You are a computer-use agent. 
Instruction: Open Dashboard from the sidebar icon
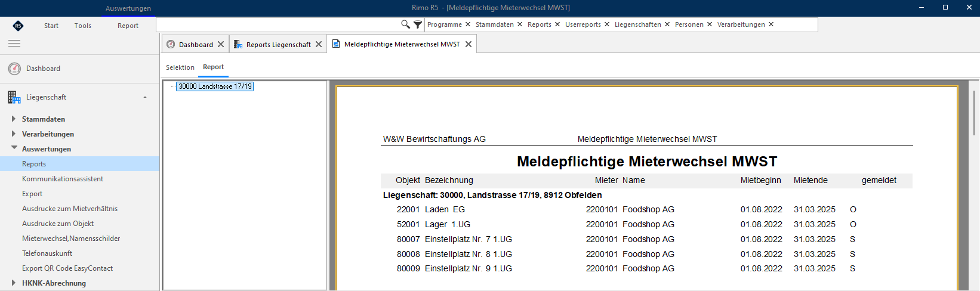pos(14,69)
